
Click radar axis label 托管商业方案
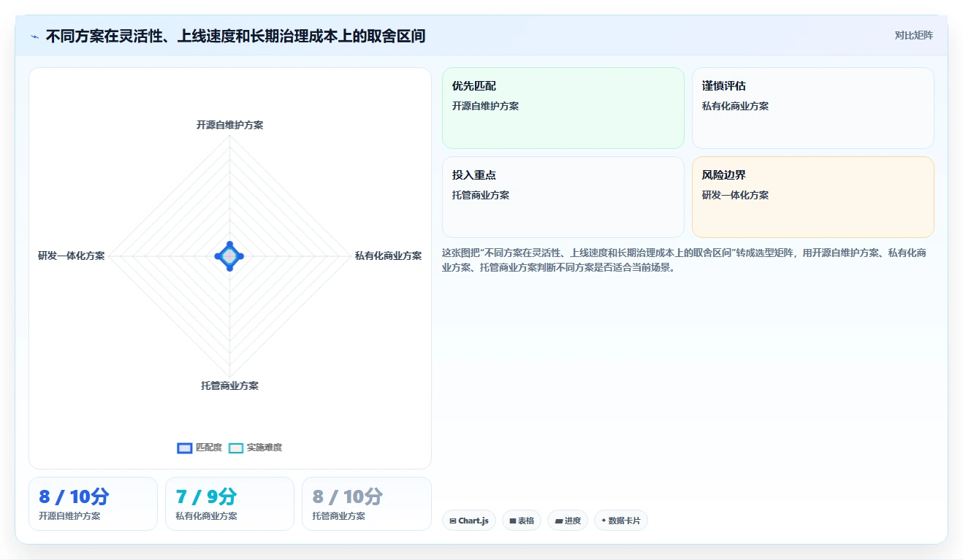[229, 386]
